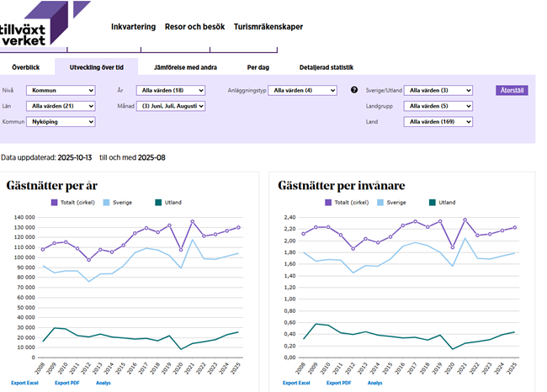
Task: Open the Turismräkenskaper menu item
Action: click(x=268, y=27)
